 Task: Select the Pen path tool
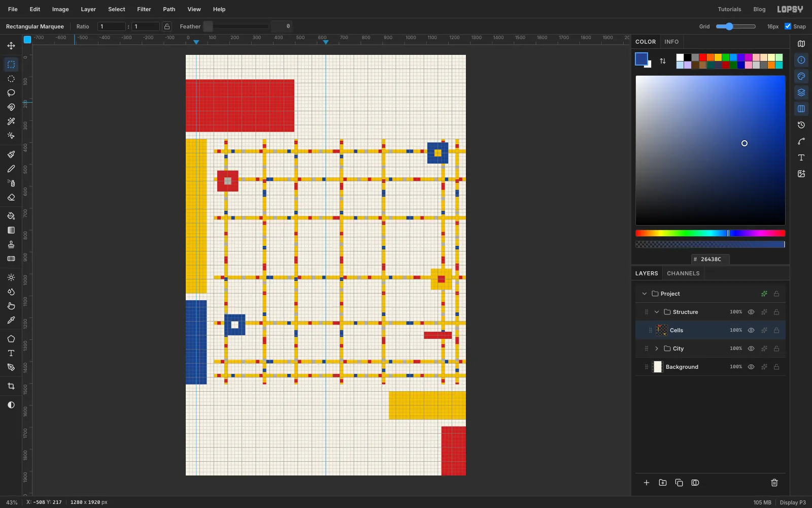pos(11,367)
